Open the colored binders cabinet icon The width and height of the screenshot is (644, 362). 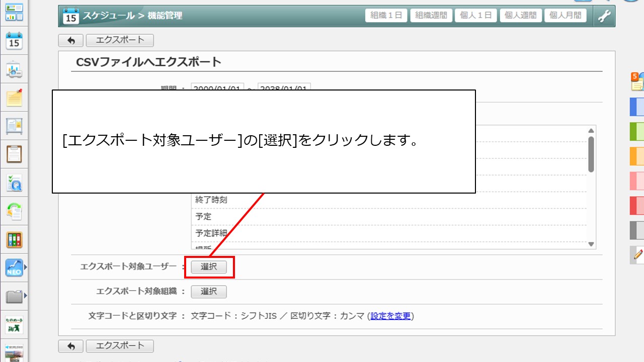(x=14, y=240)
